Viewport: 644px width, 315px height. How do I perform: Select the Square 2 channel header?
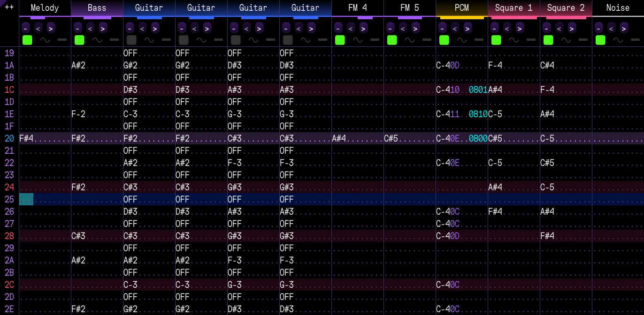[566, 8]
